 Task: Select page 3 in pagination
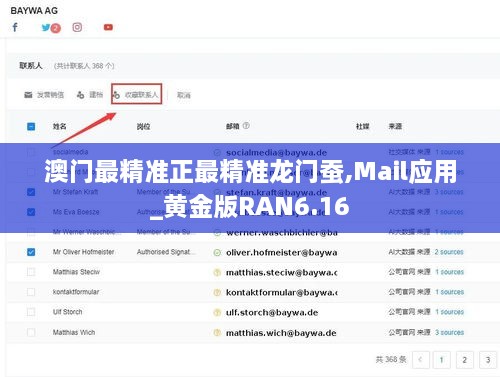[488, 360]
